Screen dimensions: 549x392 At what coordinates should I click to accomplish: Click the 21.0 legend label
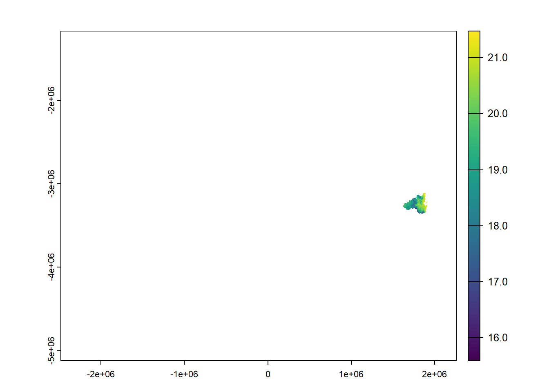tap(498, 58)
